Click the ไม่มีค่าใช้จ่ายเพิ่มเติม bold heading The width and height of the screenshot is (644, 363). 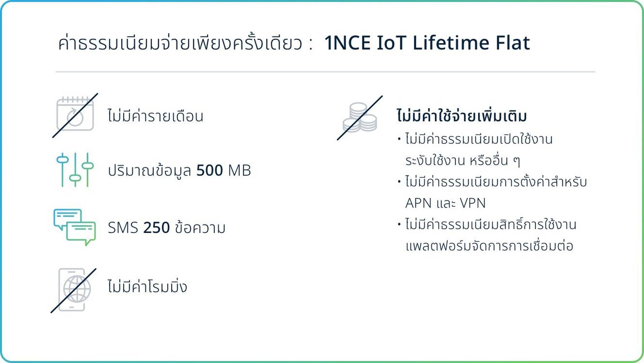point(462,116)
